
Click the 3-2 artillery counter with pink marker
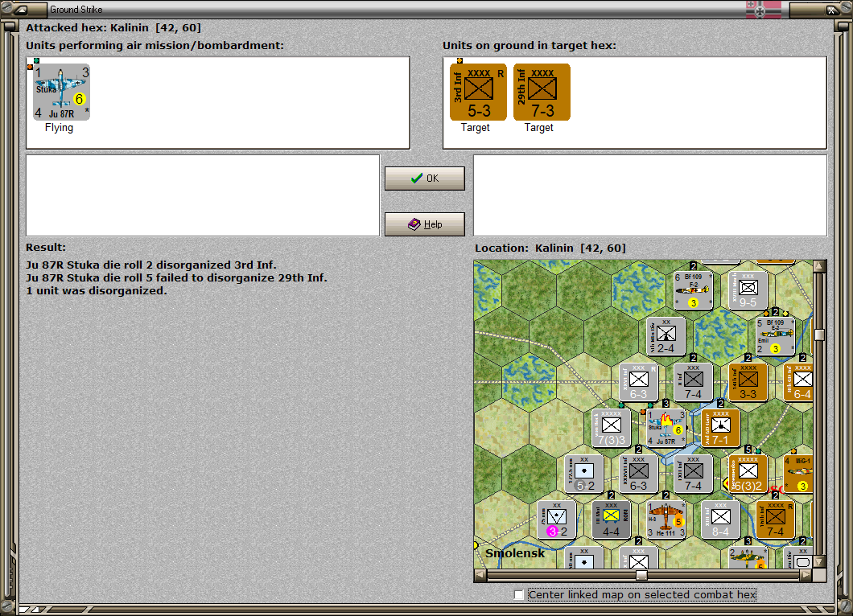(557, 519)
